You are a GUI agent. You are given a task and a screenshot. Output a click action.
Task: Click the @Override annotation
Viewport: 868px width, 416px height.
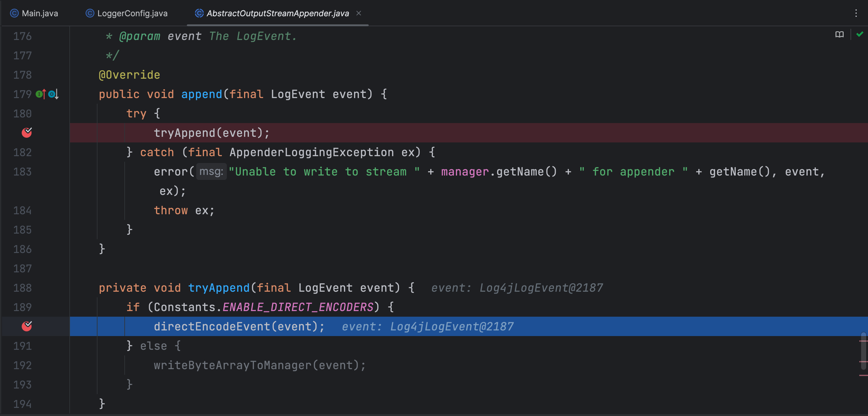(x=129, y=75)
